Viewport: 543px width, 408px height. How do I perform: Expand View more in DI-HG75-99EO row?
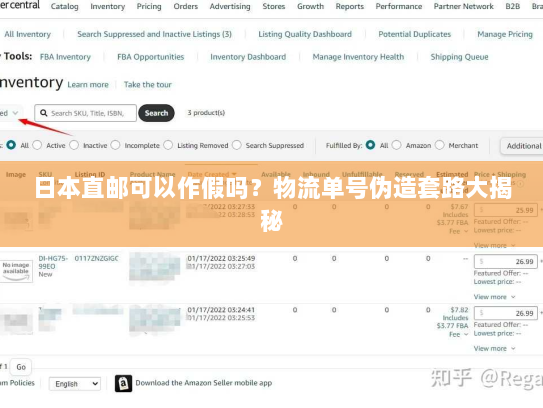coord(494,297)
